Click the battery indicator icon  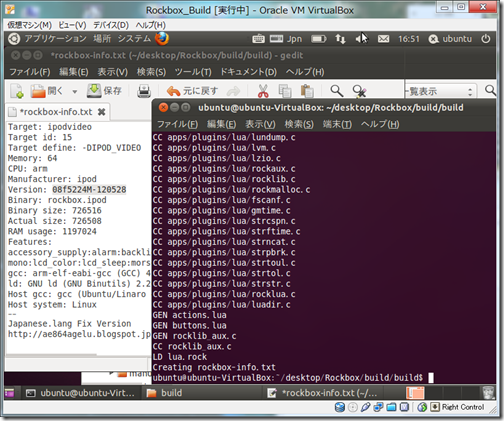click(319, 39)
